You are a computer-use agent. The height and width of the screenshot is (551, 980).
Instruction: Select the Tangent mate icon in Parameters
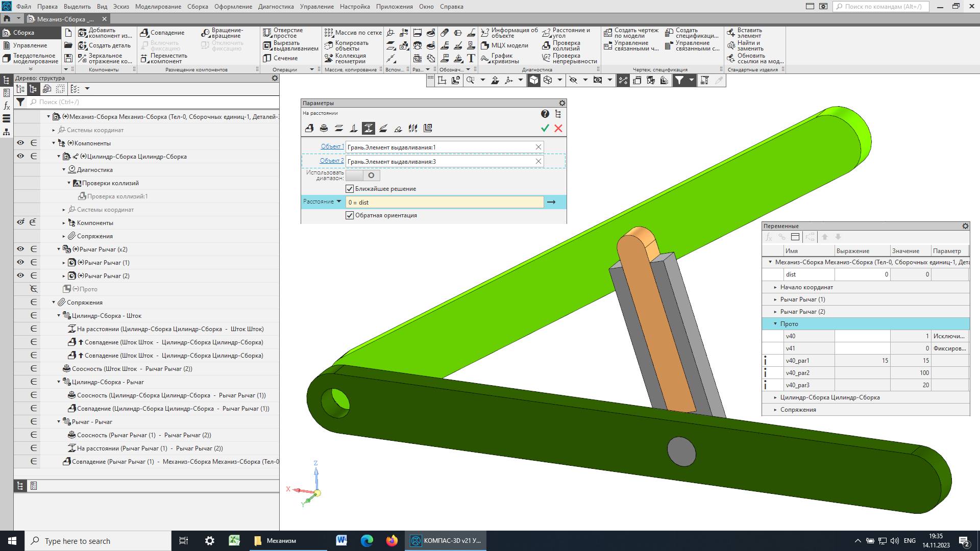coord(398,129)
